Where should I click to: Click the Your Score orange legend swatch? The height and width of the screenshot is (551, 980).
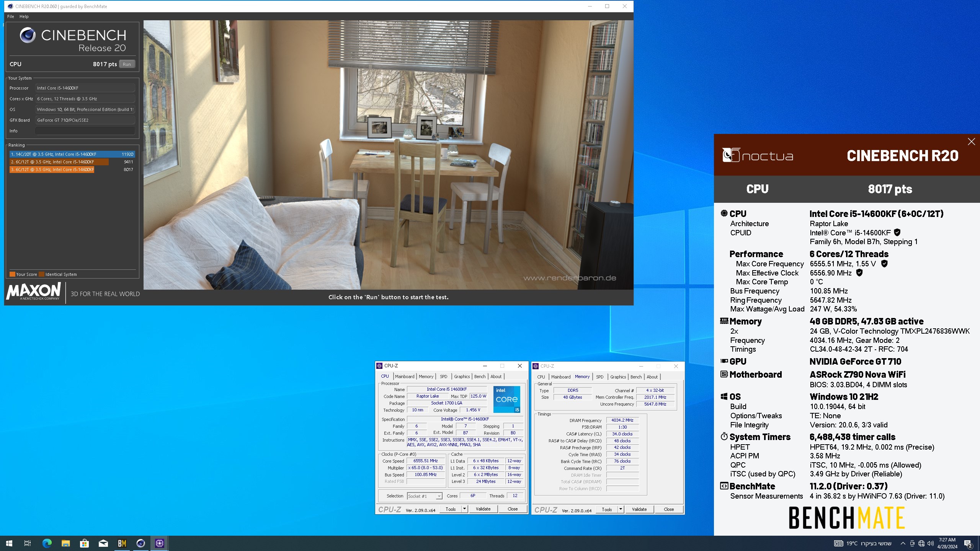pos(12,274)
